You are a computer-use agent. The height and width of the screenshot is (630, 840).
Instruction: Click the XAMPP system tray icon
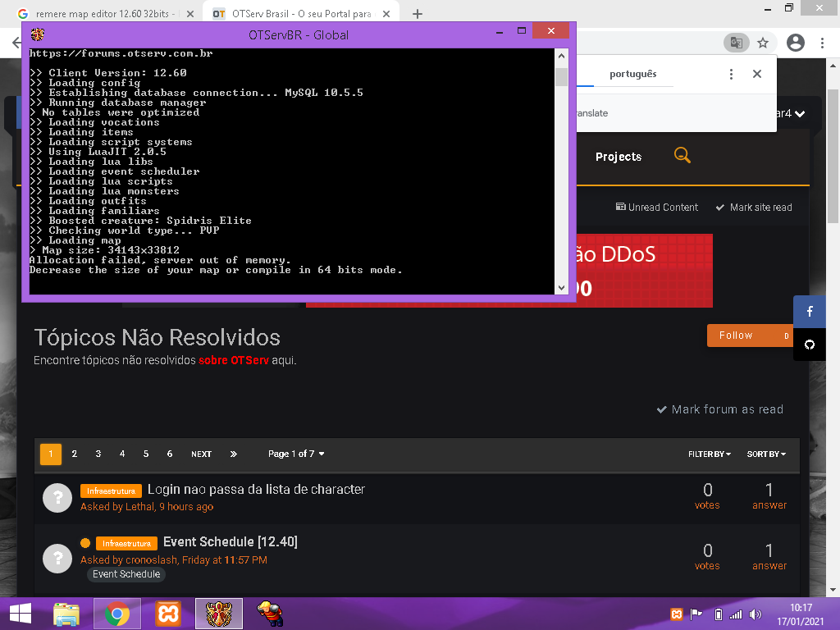pyautogui.click(x=677, y=614)
